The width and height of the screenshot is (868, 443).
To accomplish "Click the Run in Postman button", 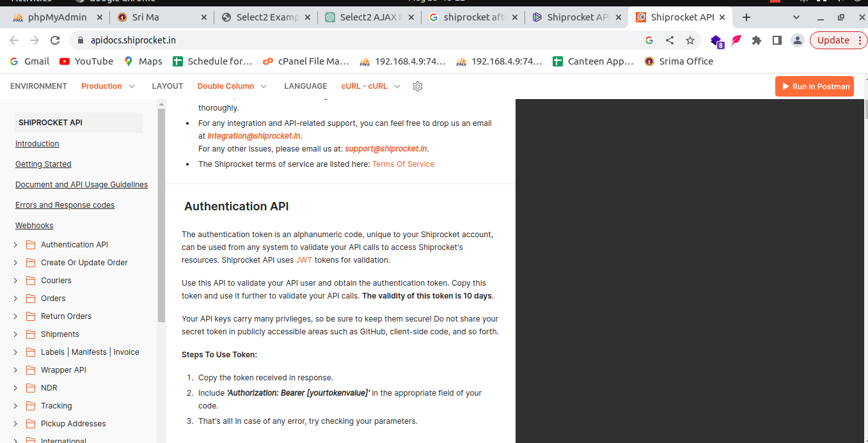I will click(814, 86).
